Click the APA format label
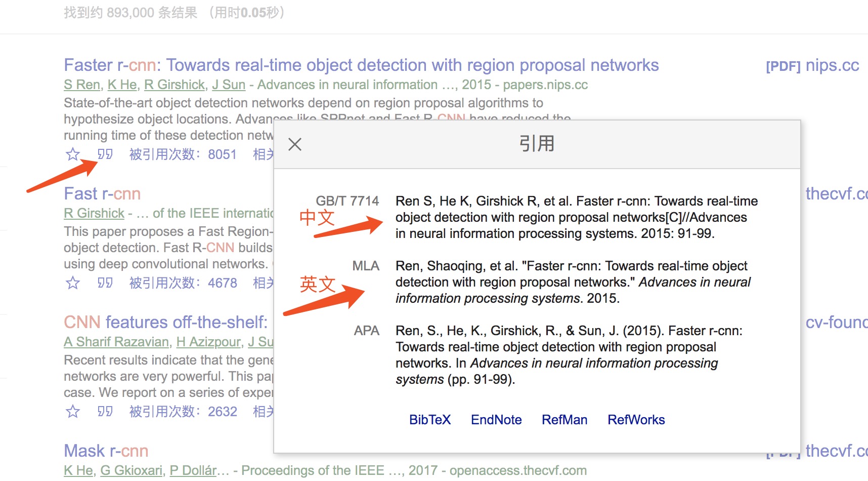The image size is (868, 481). click(x=367, y=331)
